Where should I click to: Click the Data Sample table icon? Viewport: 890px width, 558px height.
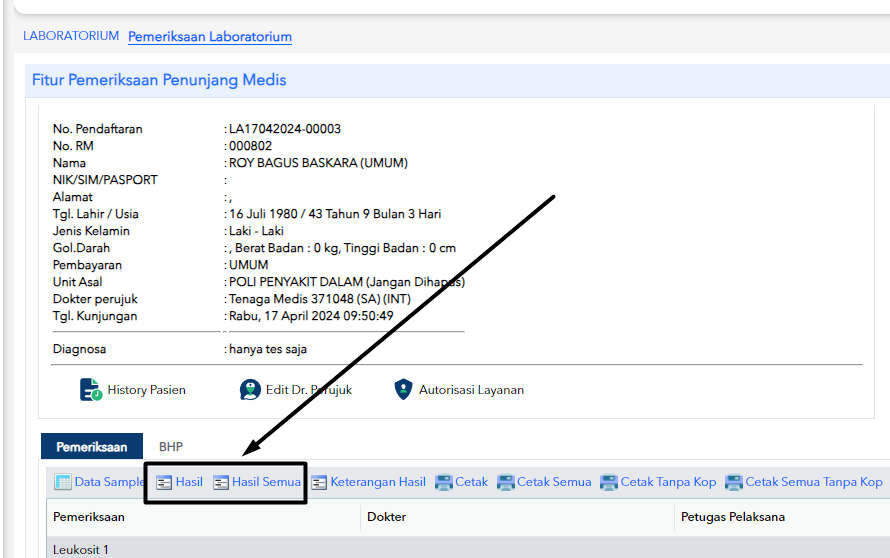63,482
